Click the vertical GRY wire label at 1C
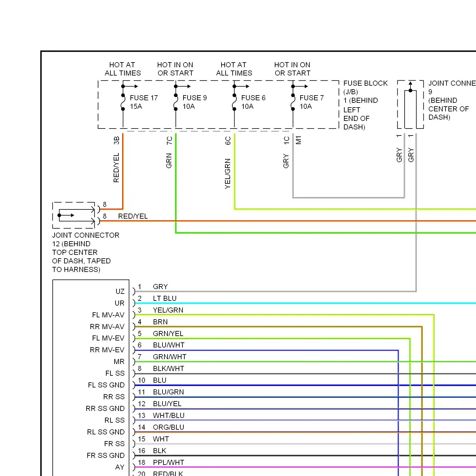The image size is (476, 476). (x=286, y=161)
